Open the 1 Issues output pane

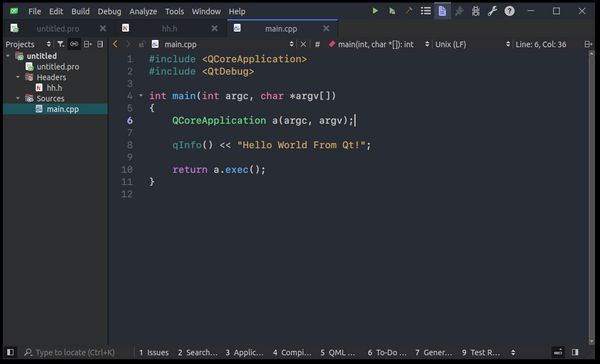point(154,352)
